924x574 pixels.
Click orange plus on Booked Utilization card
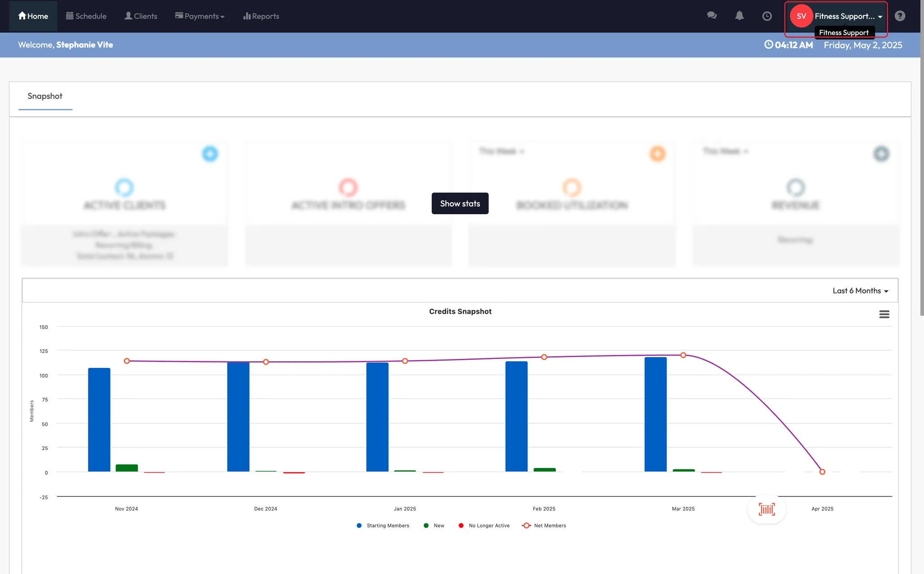(x=657, y=154)
